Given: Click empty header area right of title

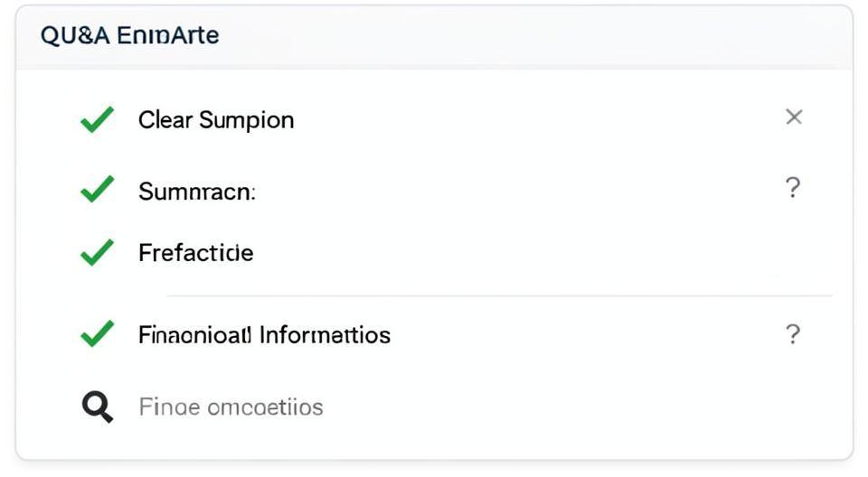Looking at the screenshot, I should point(542,36).
